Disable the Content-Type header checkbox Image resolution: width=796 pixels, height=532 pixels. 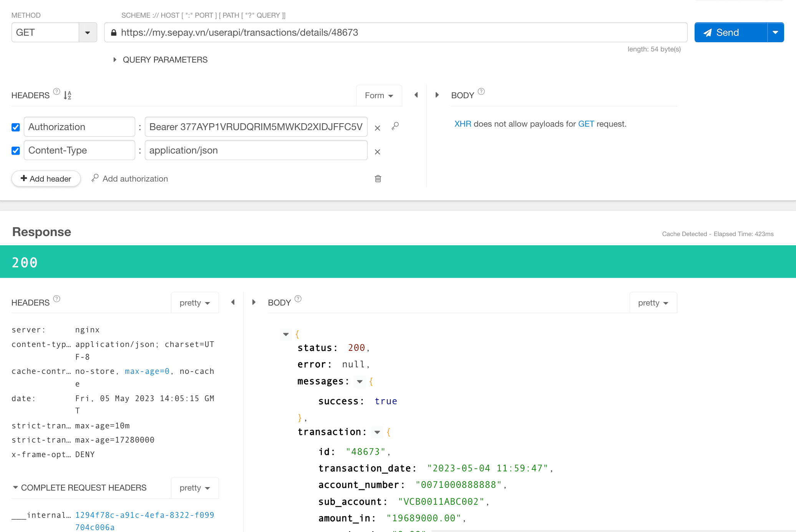coord(15,150)
